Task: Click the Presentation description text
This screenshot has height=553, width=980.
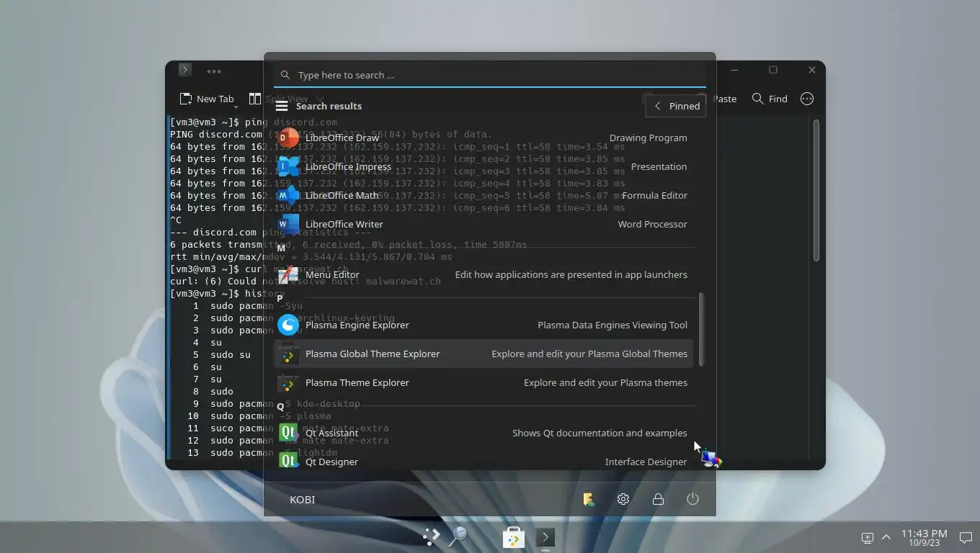Action: [659, 166]
